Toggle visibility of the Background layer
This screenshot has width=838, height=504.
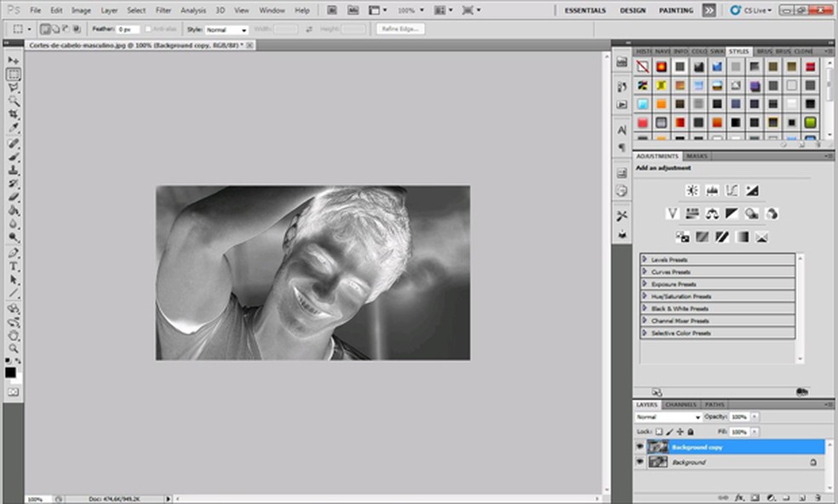640,461
